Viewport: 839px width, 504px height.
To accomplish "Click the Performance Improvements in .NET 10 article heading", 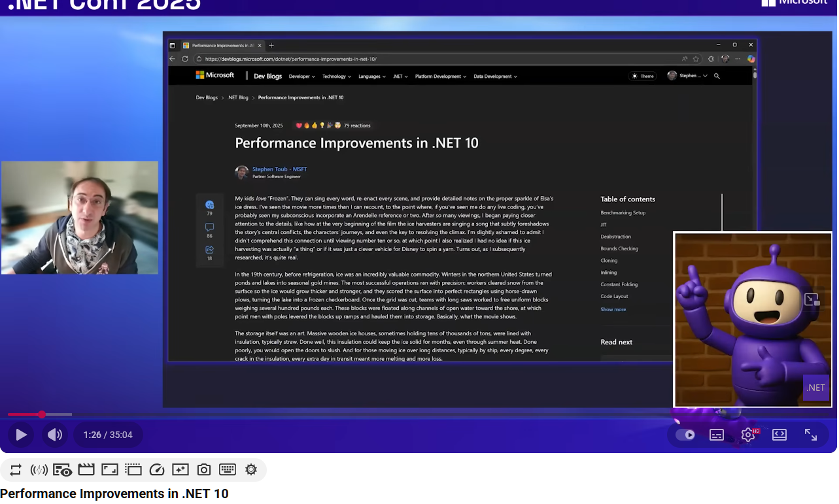I will click(357, 143).
